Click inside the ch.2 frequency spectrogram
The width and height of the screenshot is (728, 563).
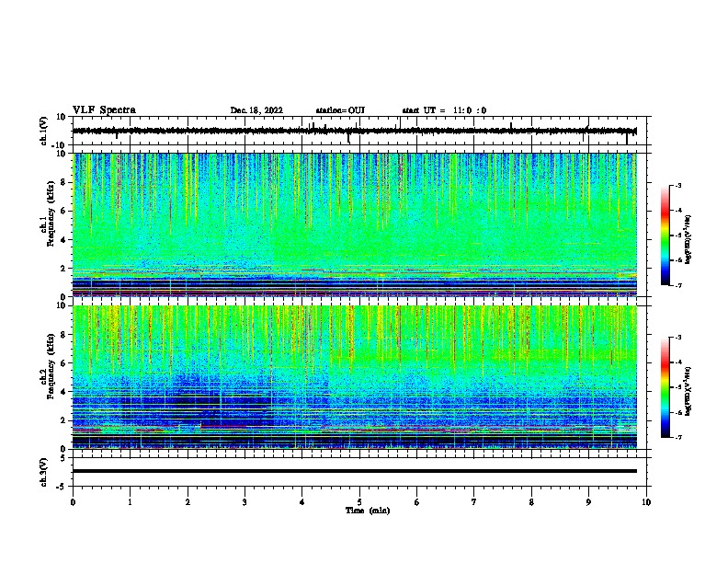click(x=355, y=377)
